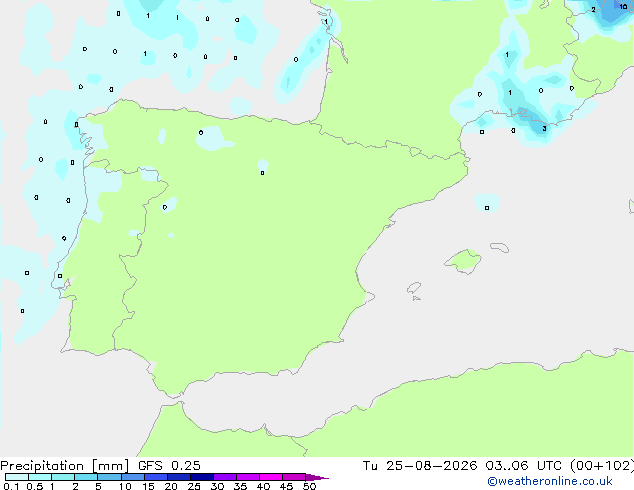Select the 0.1–0.5 mm palest cyan swatch
This screenshot has width=634, height=490.
(x=17, y=477)
